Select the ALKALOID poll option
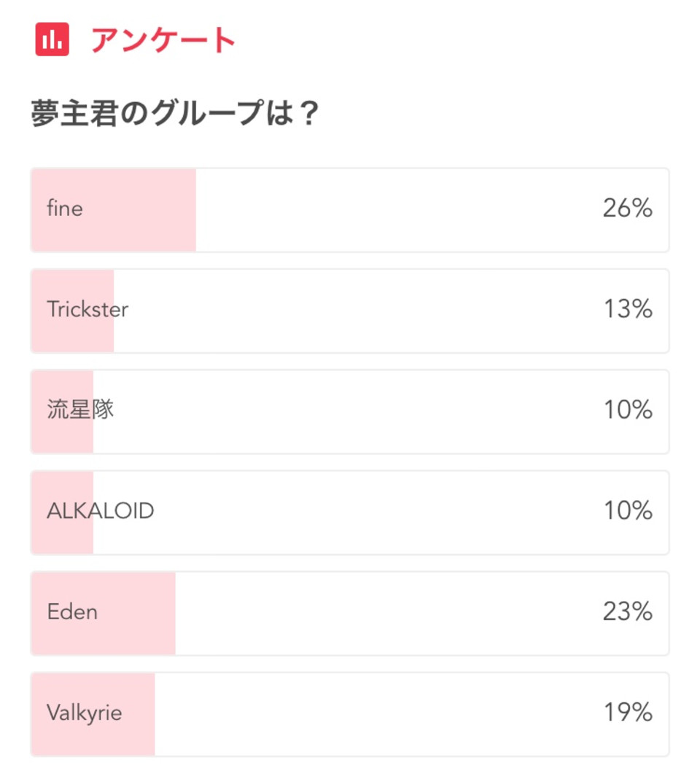Screen dimensions: 700x776 point(350,513)
